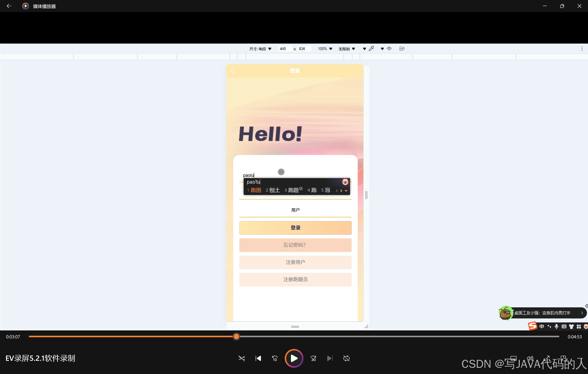Open the 100% zoom dropdown

[325, 49]
